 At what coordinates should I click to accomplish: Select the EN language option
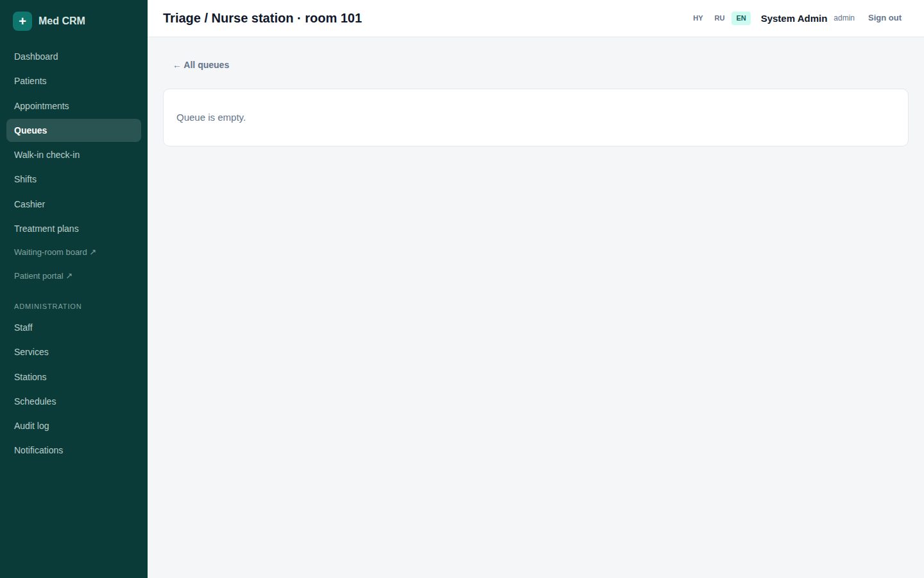[x=741, y=18]
